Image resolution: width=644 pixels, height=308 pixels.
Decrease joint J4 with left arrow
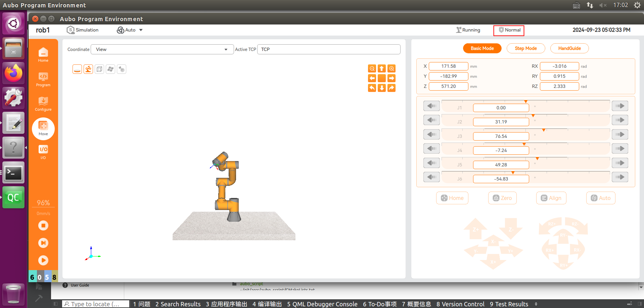click(x=431, y=149)
